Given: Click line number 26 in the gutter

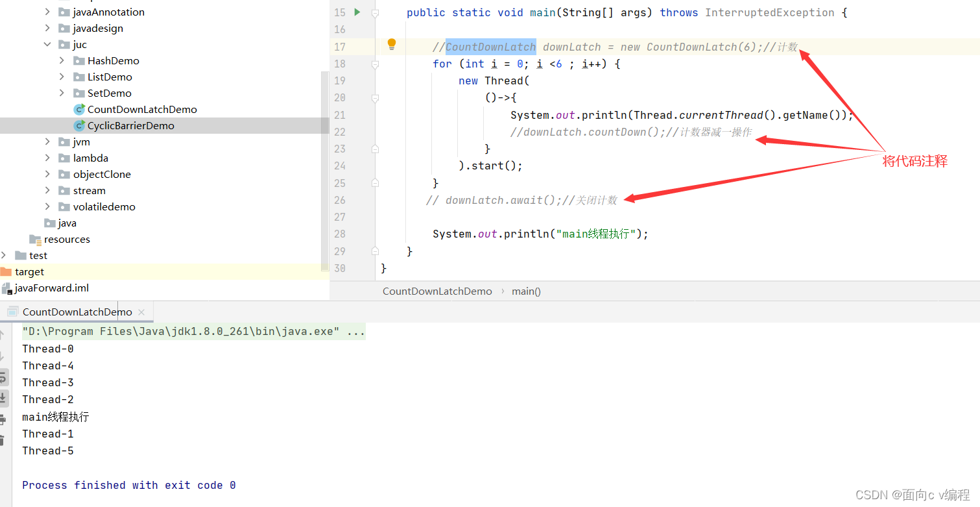Looking at the screenshot, I should tap(340, 200).
